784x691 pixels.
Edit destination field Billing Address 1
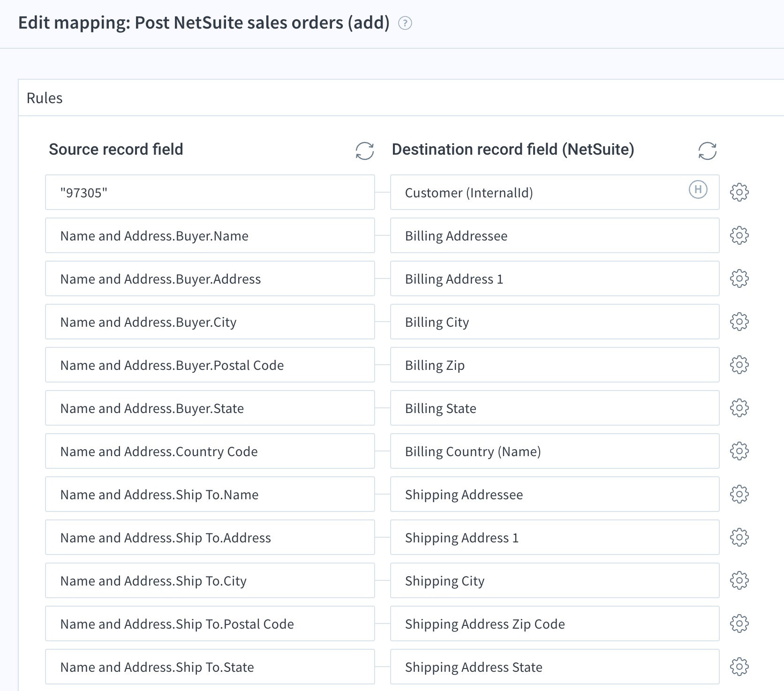(555, 278)
